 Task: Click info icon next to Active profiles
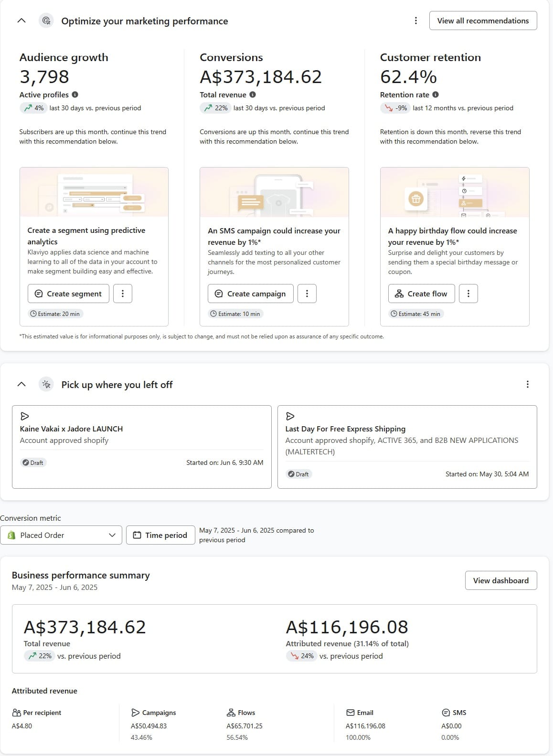click(75, 94)
